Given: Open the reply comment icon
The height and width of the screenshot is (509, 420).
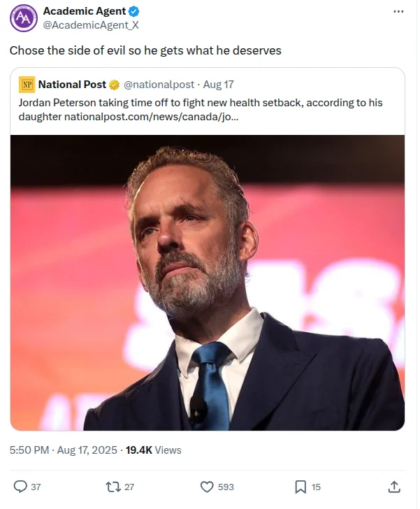Looking at the screenshot, I should (x=20, y=487).
